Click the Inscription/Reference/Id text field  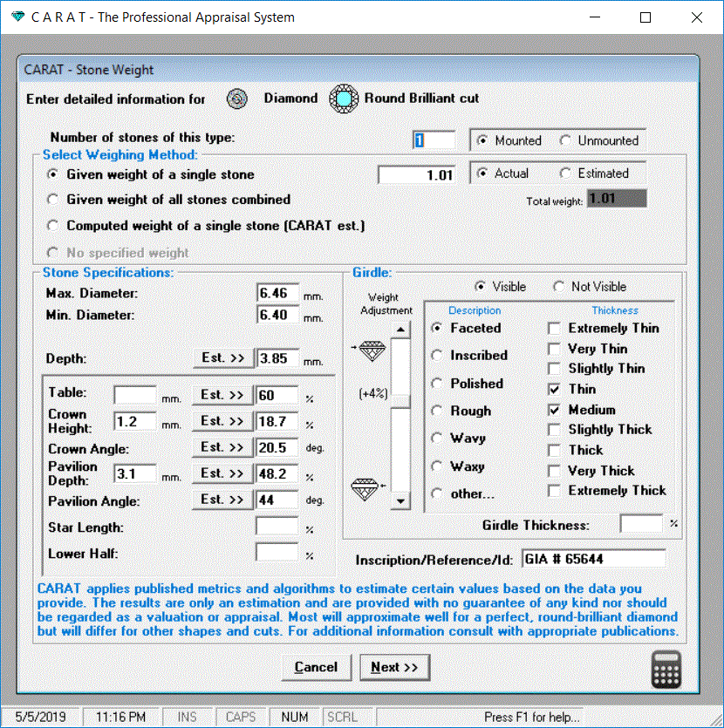click(593, 559)
